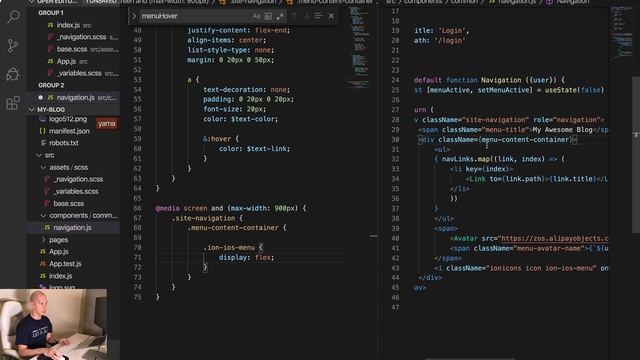
Task: Click the left editor minimap
Action: coord(359,47)
